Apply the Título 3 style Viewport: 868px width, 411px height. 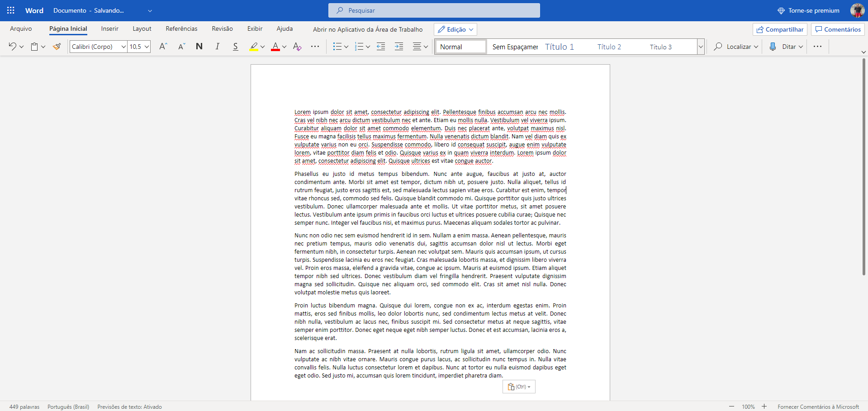(661, 47)
